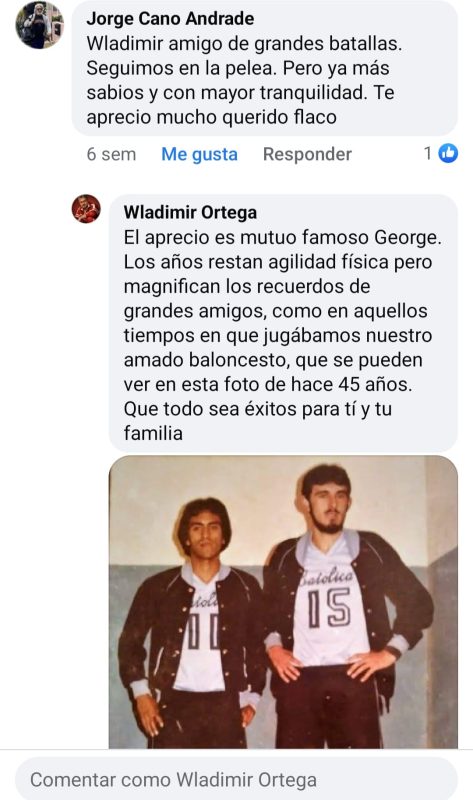Open Jorge Cano Andrade name link
The height and width of the screenshot is (800, 473).
coord(170,19)
